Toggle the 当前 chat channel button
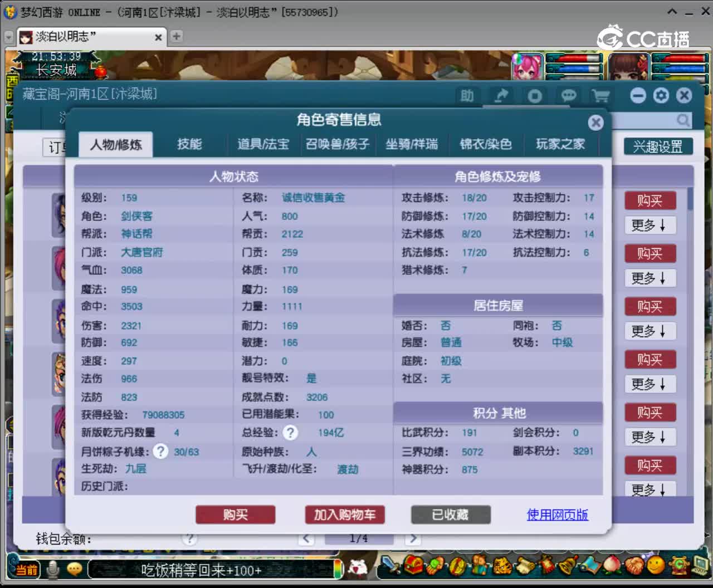Viewport: 713px width, 588px height. (26, 570)
